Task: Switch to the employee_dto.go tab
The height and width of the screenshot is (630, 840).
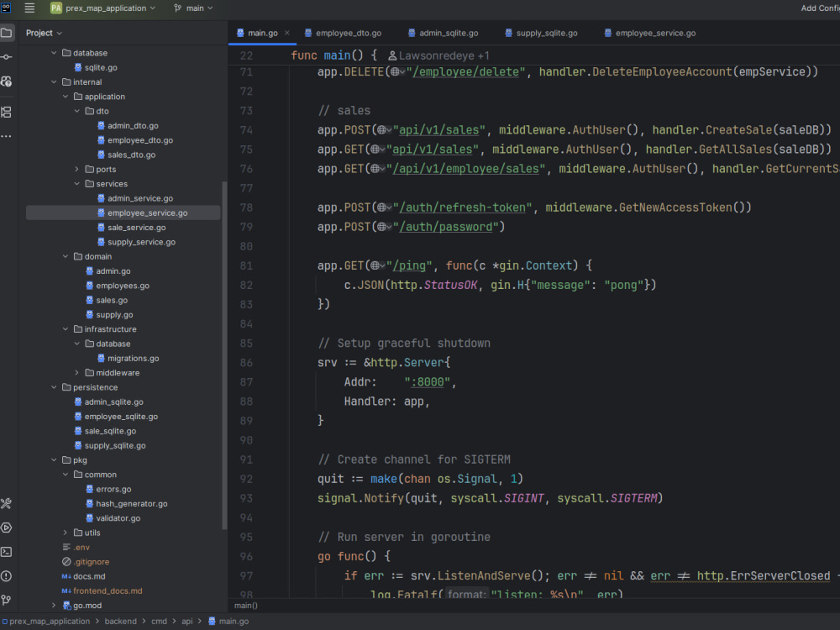Action: 344,33
